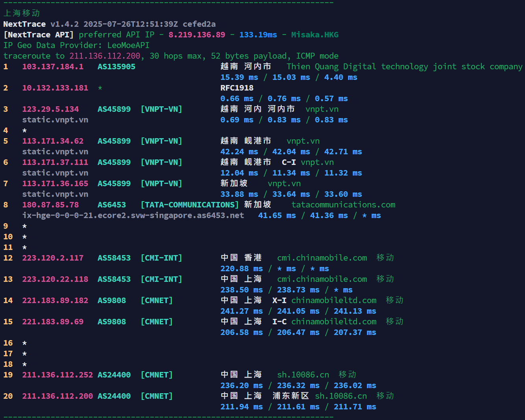Viewport: 525px width, 420px height.
Task: Click hop 15 IP 221.183.89.69
Action: pyautogui.click(x=53, y=322)
